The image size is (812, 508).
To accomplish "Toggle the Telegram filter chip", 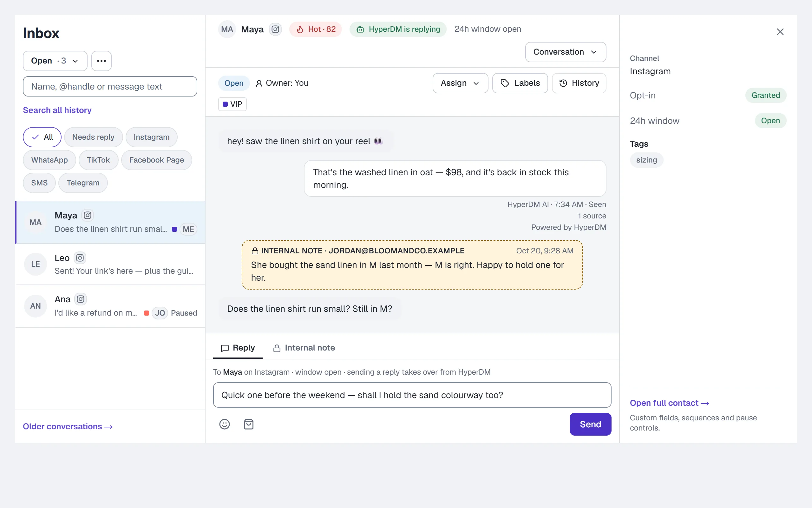I will coord(83,183).
